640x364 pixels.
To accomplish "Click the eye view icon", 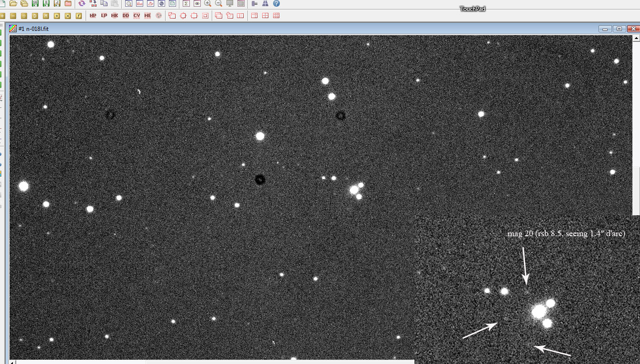I will click(197, 3).
